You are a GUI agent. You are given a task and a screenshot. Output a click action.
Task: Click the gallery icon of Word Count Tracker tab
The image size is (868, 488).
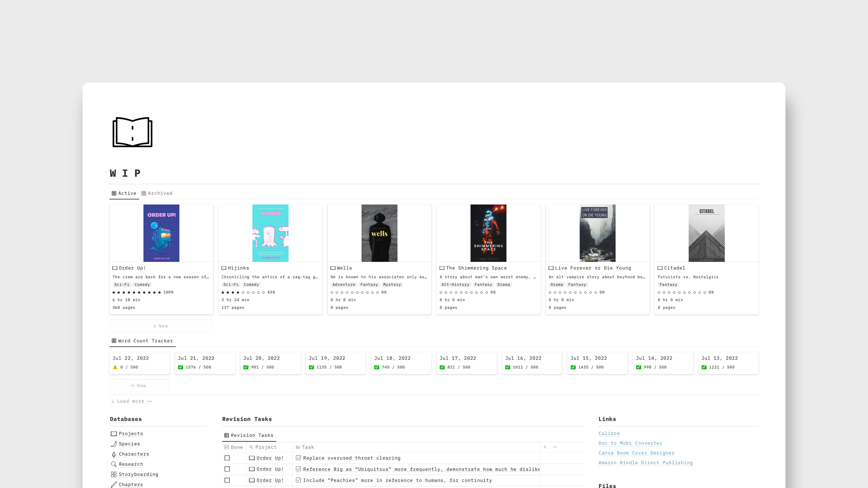coord(114,340)
